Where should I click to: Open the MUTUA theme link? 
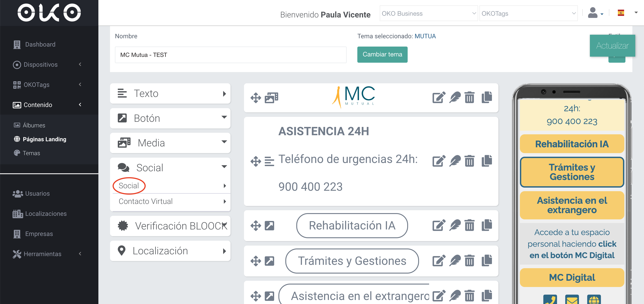425,36
